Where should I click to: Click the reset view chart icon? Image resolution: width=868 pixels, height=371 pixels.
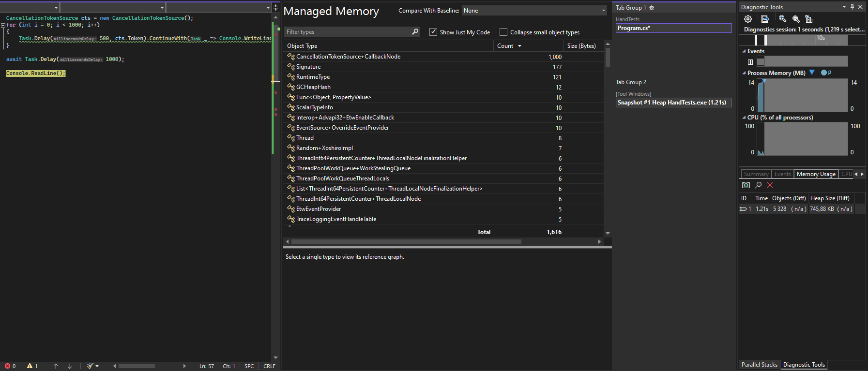pyautogui.click(x=809, y=19)
